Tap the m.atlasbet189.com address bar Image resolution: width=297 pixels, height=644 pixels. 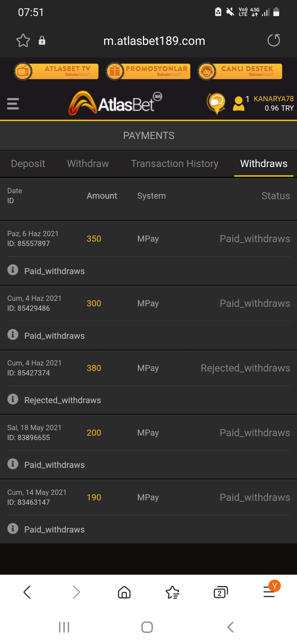pos(154,41)
